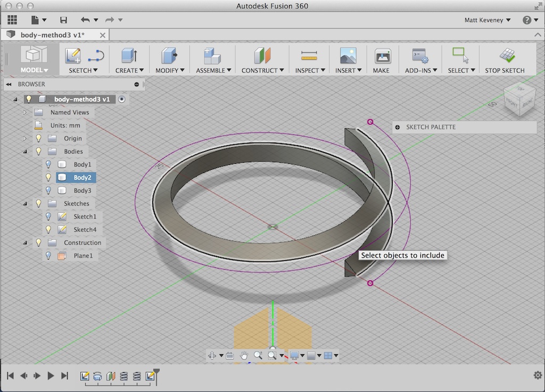
Task: Click the Modify press-pull icon
Action: (x=169, y=56)
